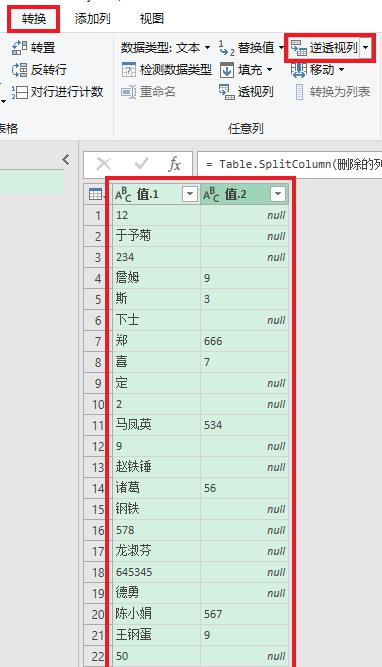Click the greyed 重命名 icon

click(x=128, y=91)
